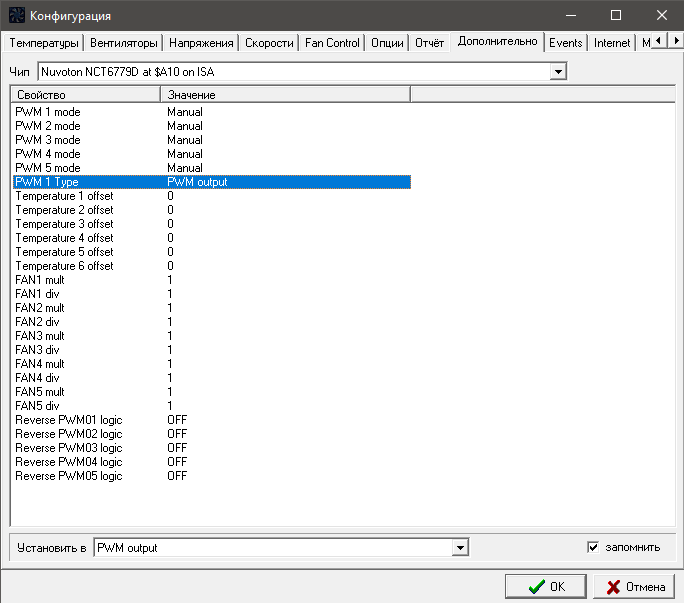Open the Internet tab
The width and height of the screenshot is (684, 603).
[x=612, y=43]
